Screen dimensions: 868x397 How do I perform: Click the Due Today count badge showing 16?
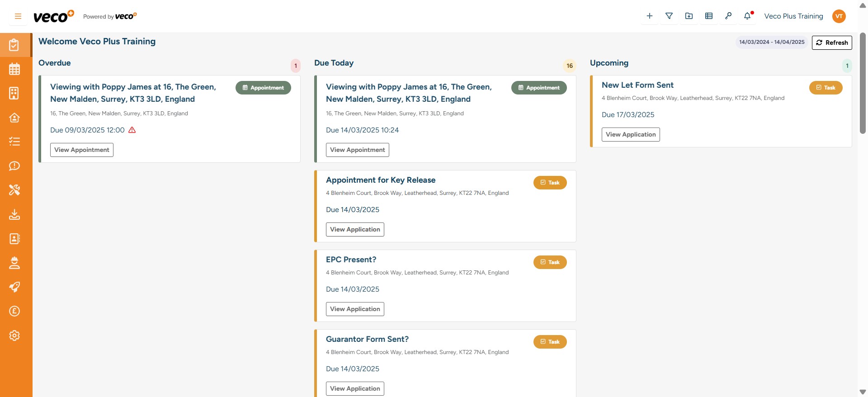click(x=570, y=66)
